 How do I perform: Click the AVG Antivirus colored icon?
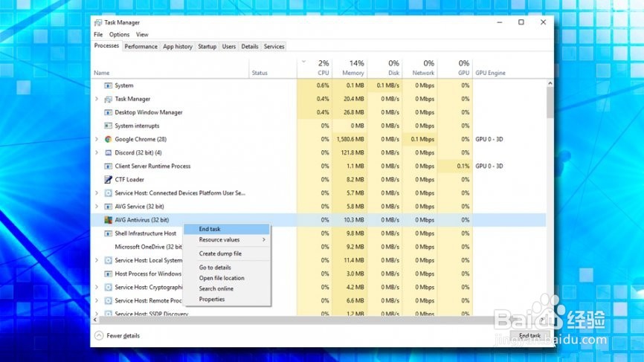[x=108, y=220]
